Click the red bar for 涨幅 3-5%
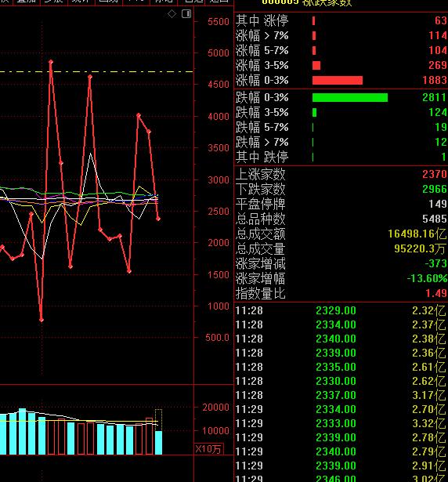Image resolution: width=448 pixels, height=482 pixels. click(316, 65)
